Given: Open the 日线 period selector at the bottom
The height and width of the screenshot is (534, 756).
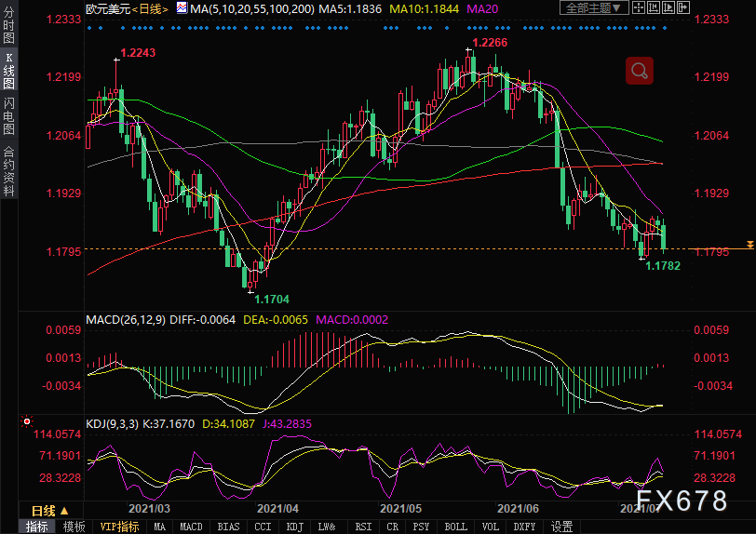Looking at the screenshot, I should point(50,511).
